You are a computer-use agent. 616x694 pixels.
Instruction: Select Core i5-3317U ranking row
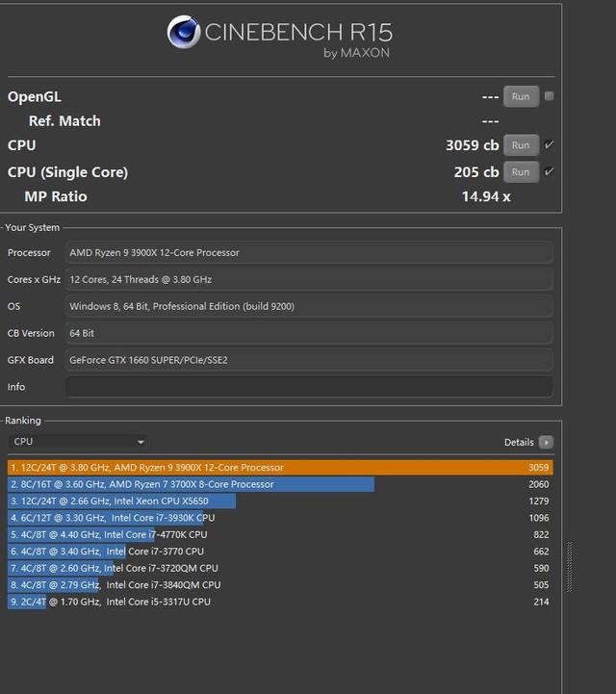tap(280, 602)
